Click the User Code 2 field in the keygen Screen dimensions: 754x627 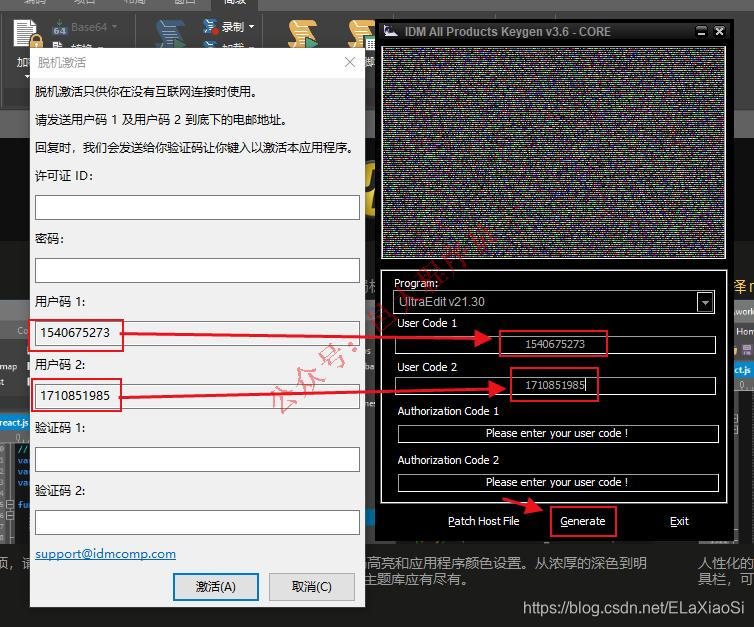tap(555, 385)
